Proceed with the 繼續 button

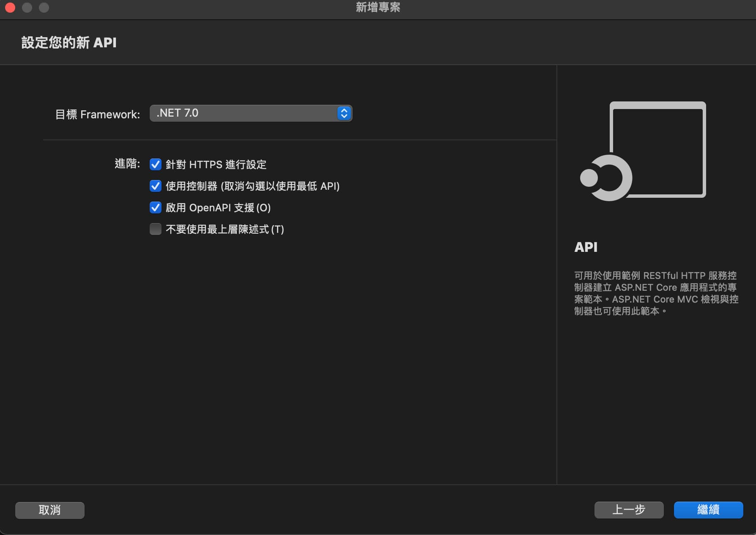point(708,510)
